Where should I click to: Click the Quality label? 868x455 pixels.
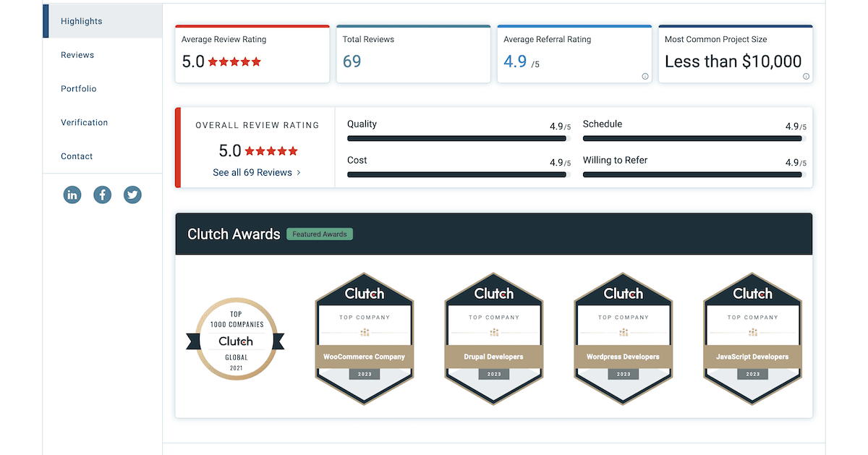click(362, 124)
